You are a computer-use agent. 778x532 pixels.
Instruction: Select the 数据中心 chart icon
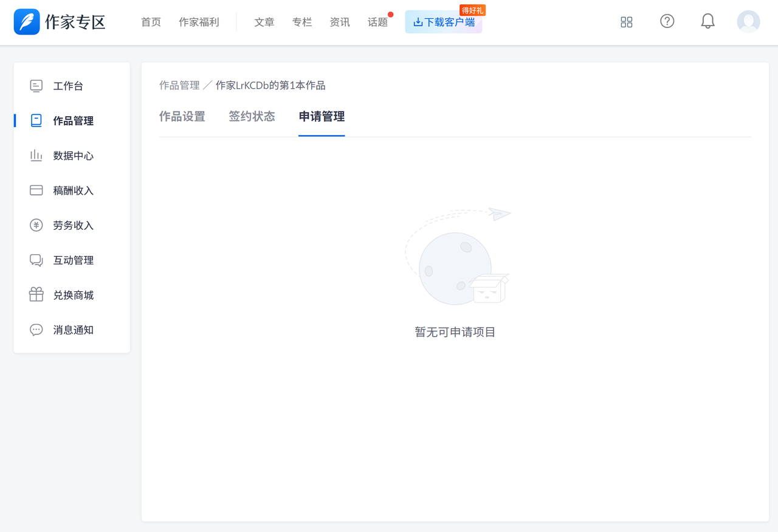click(x=36, y=156)
